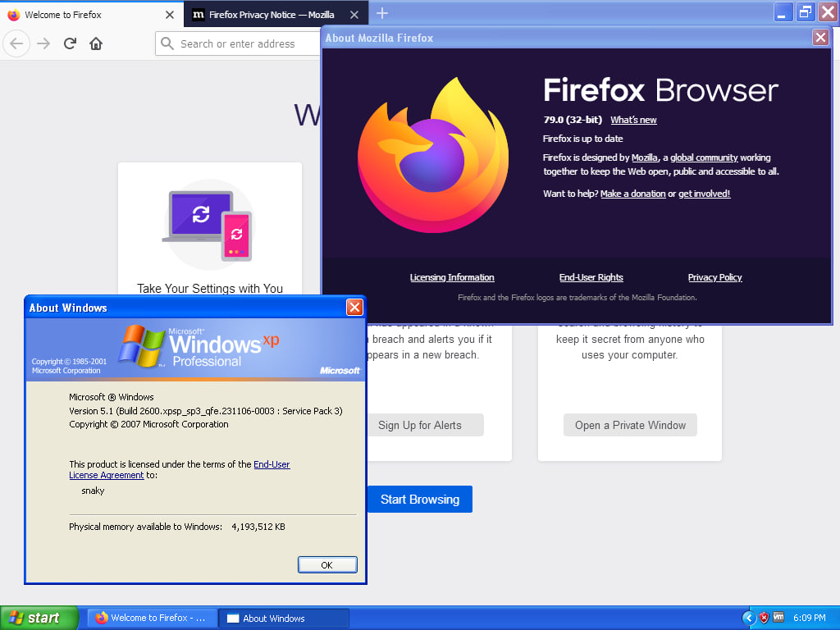Screen dimensions: 840x630
Task: Click OK in About Windows dialog
Action: pos(327,564)
